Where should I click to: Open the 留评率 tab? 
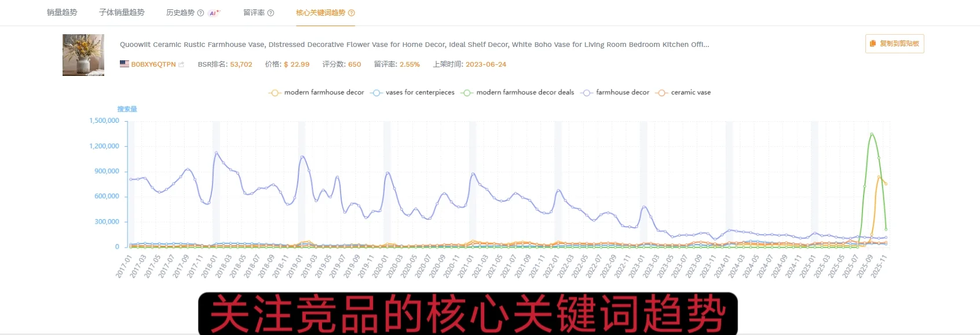254,13
